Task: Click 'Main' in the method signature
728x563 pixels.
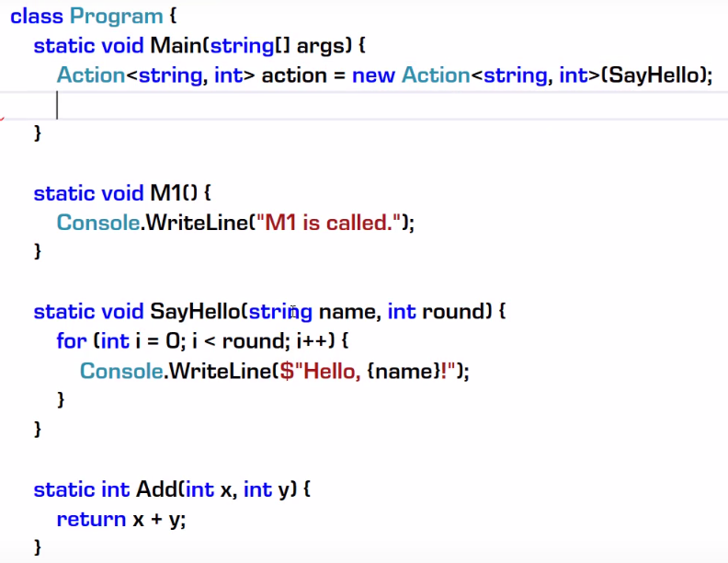Action: (x=176, y=45)
